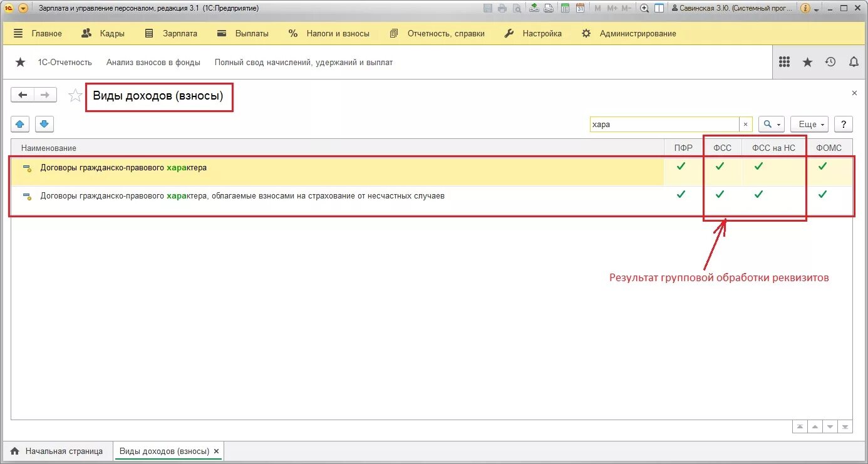
Task: Click the M+ memory add button
Action: [x=612, y=8]
